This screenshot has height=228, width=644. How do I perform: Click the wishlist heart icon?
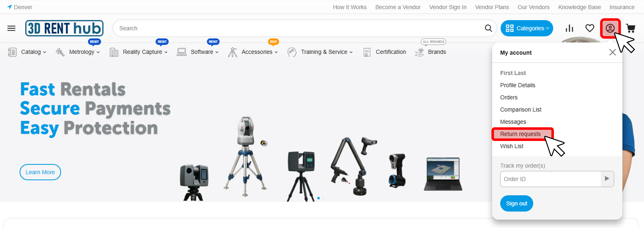coord(589,28)
